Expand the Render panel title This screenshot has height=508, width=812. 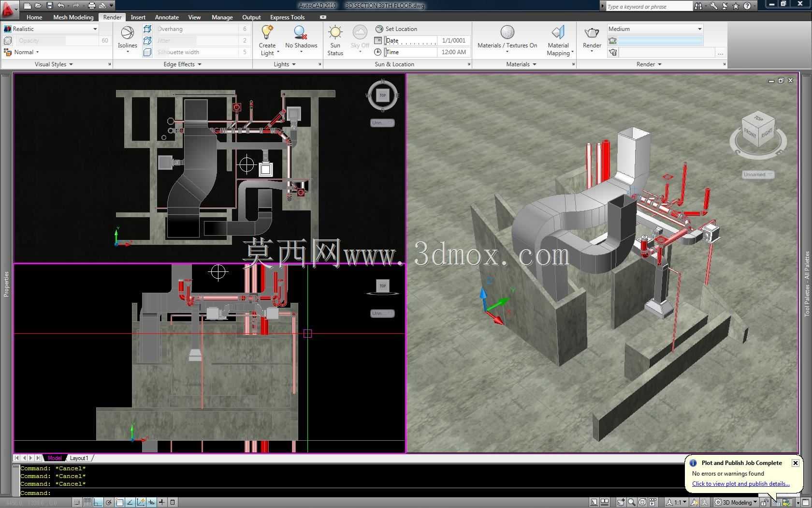click(649, 64)
